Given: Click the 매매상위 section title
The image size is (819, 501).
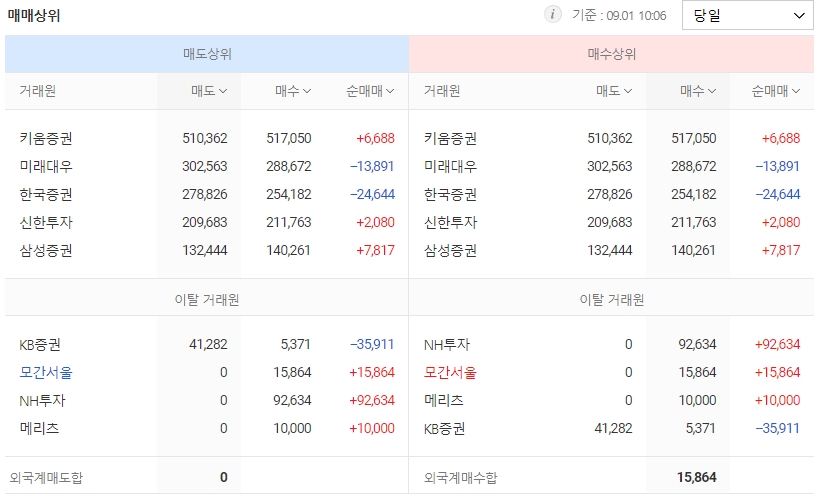Looking at the screenshot, I should tap(34, 16).
